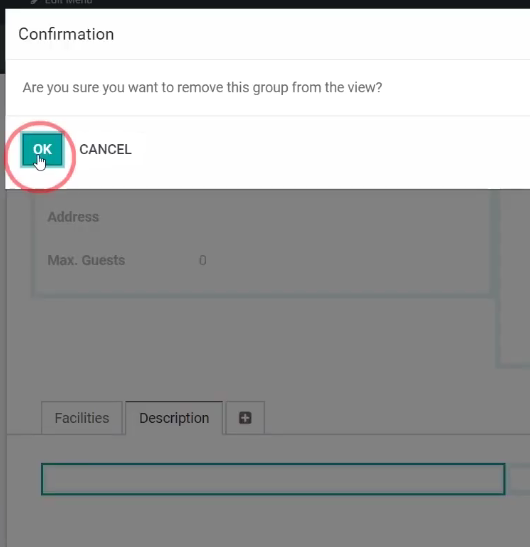Click blank header area right of Confirmation

click(321, 34)
